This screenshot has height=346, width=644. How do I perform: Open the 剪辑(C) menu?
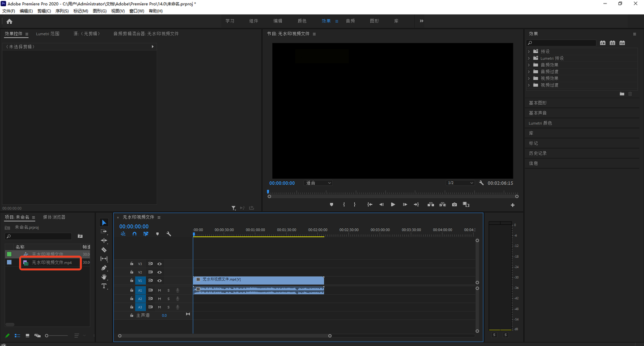44,11
